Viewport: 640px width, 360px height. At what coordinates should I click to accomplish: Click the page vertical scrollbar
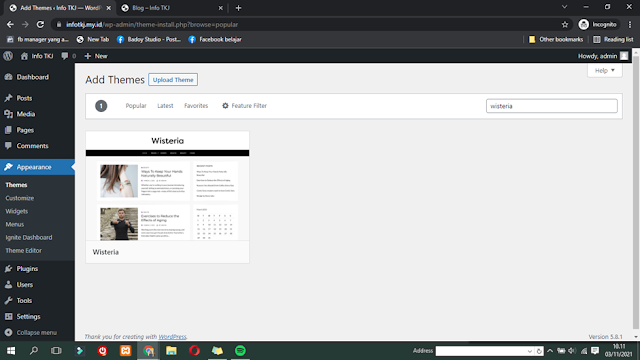point(636,192)
